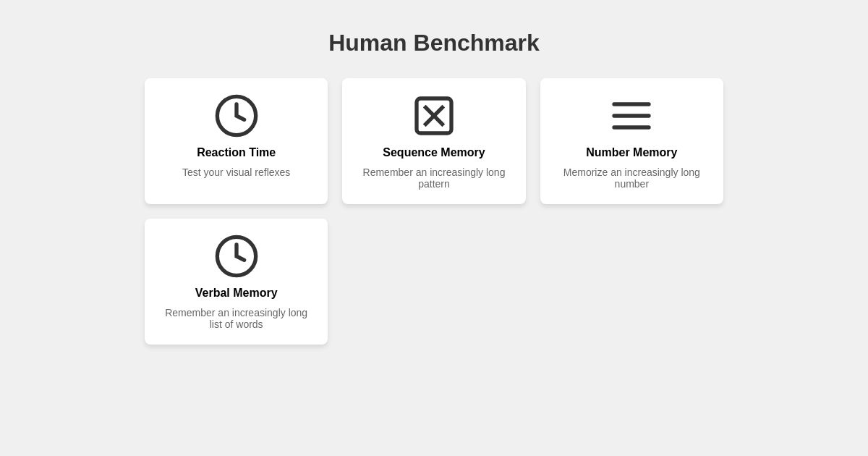Click the Human Benchmark heading
Image resolution: width=868 pixels, height=456 pixels.
point(434,43)
